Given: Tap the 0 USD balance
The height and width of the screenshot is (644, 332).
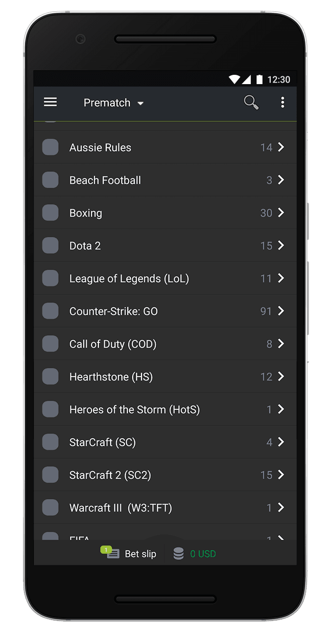Looking at the screenshot, I should pos(203,554).
